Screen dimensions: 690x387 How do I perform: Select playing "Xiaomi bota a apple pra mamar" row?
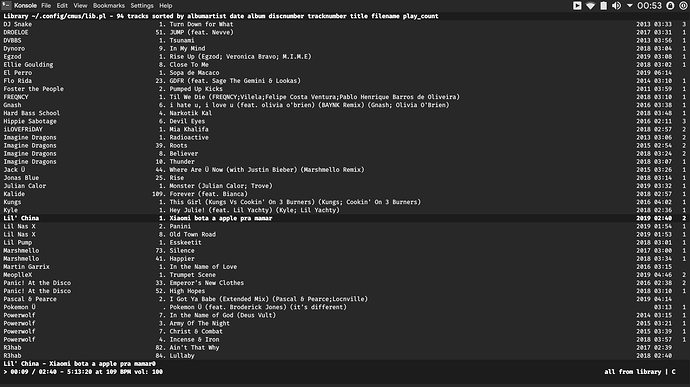click(345, 218)
